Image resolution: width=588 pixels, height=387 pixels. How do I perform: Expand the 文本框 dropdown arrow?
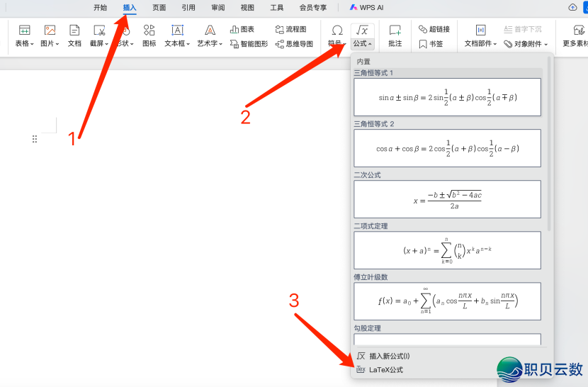click(x=188, y=44)
